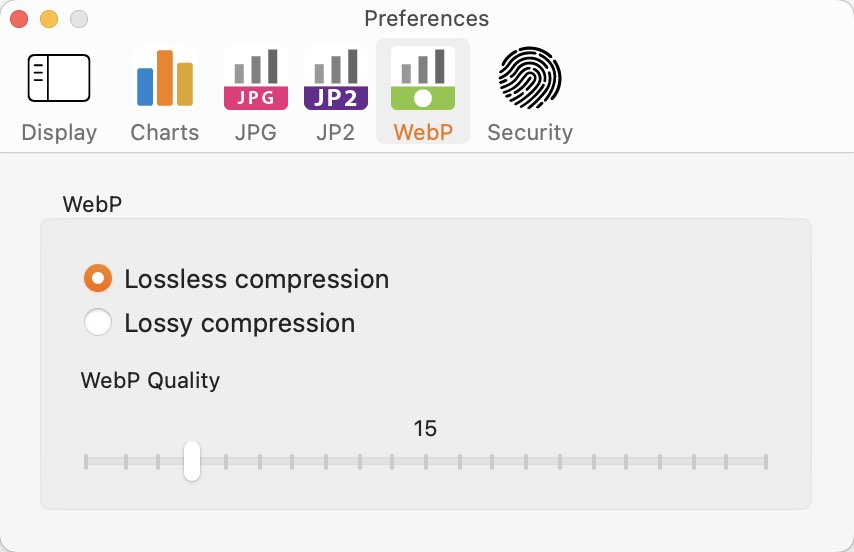
Task: Minimize the Preferences window with yellow button
Action: point(49,19)
